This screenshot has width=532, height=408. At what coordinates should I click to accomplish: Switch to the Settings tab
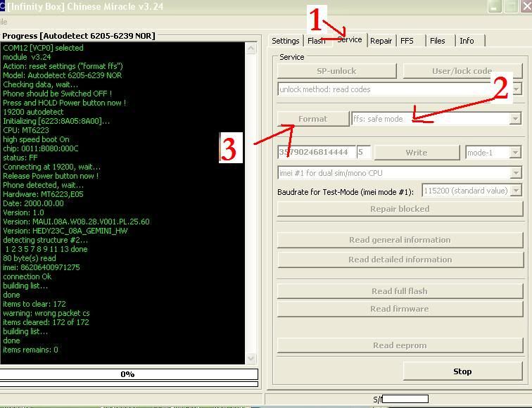click(286, 41)
